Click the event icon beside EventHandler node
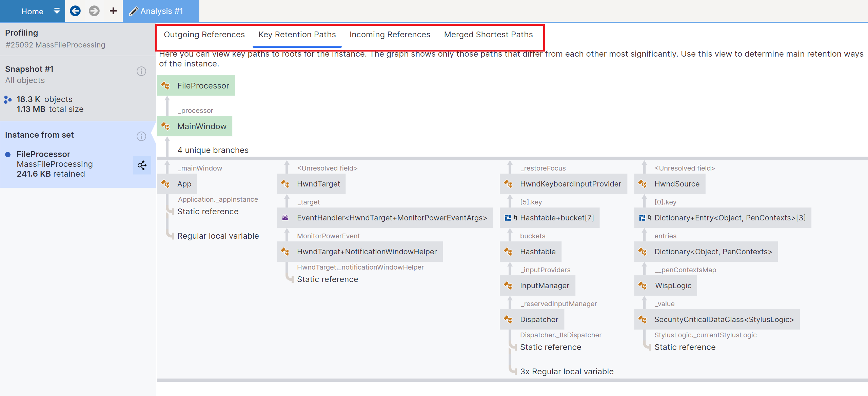Screen dimensions: 868x396 285,218
